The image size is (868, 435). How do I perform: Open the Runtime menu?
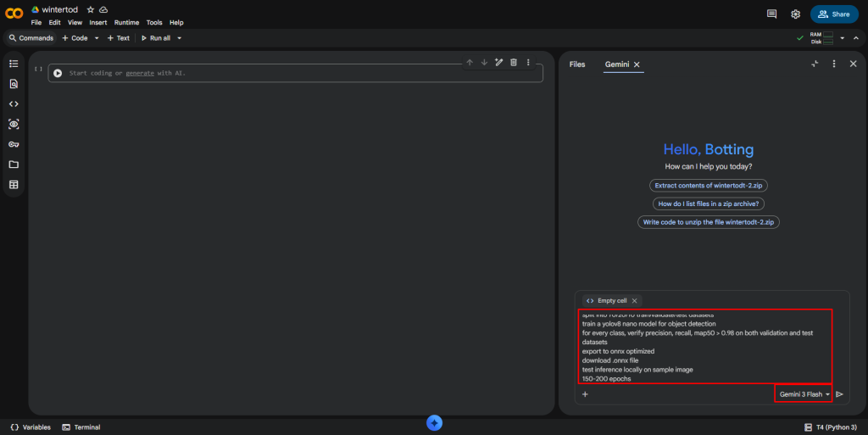(127, 23)
